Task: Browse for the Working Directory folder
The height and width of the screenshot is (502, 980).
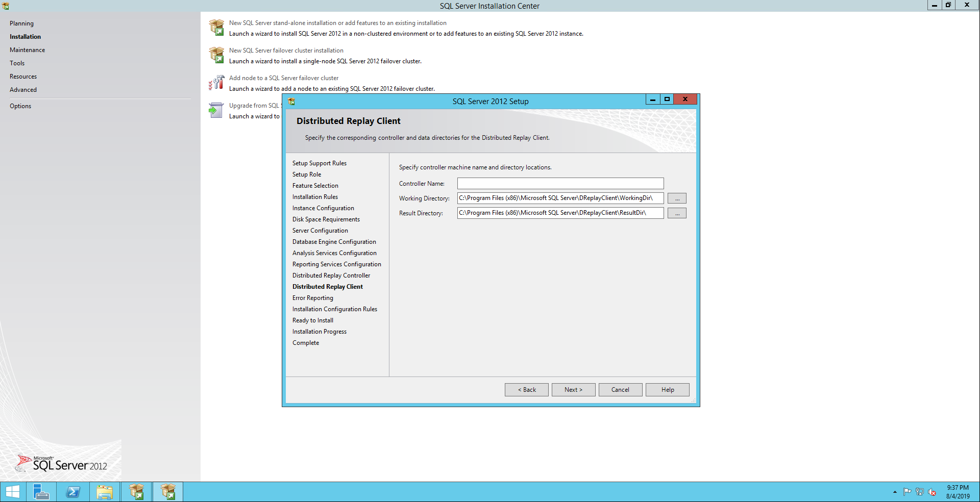Action: [x=677, y=198]
